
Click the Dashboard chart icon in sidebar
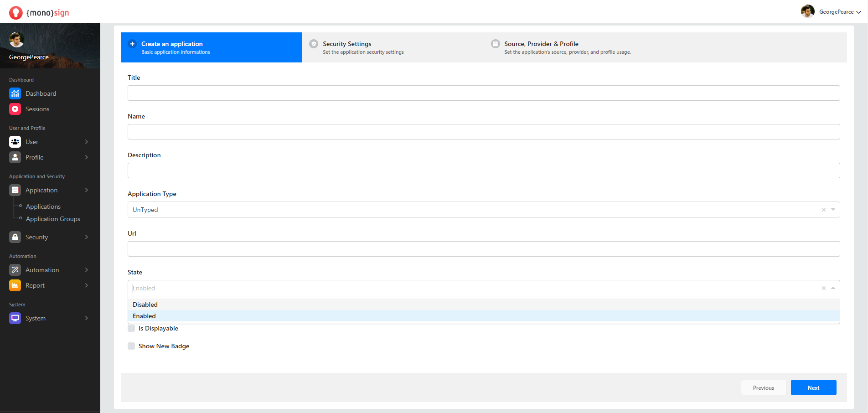point(15,93)
